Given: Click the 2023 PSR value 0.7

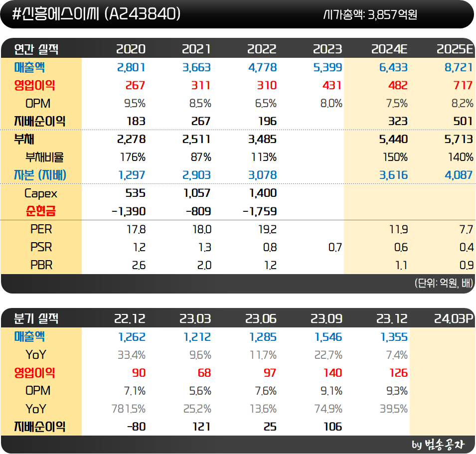Looking at the screenshot, I should click(x=335, y=247).
